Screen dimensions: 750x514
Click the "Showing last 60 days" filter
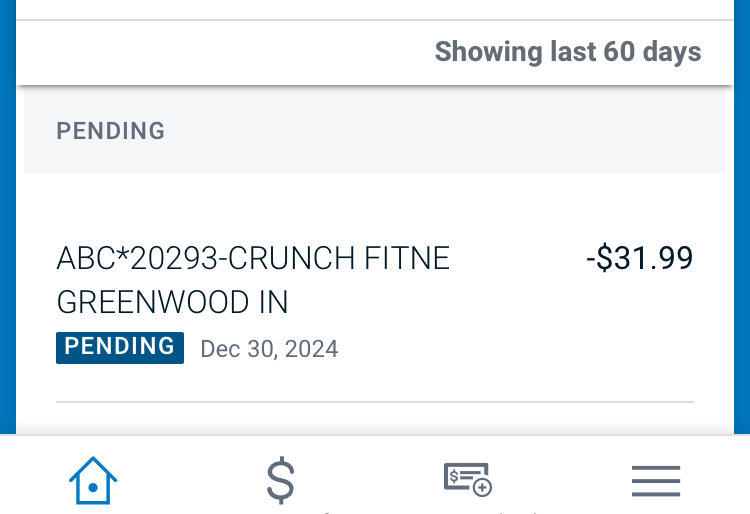coord(568,52)
